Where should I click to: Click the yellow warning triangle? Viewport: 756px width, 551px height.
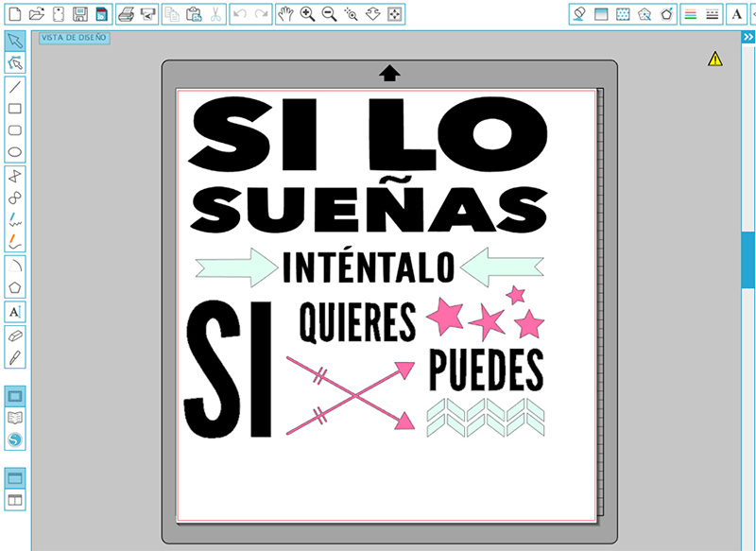tap(715, 58)
